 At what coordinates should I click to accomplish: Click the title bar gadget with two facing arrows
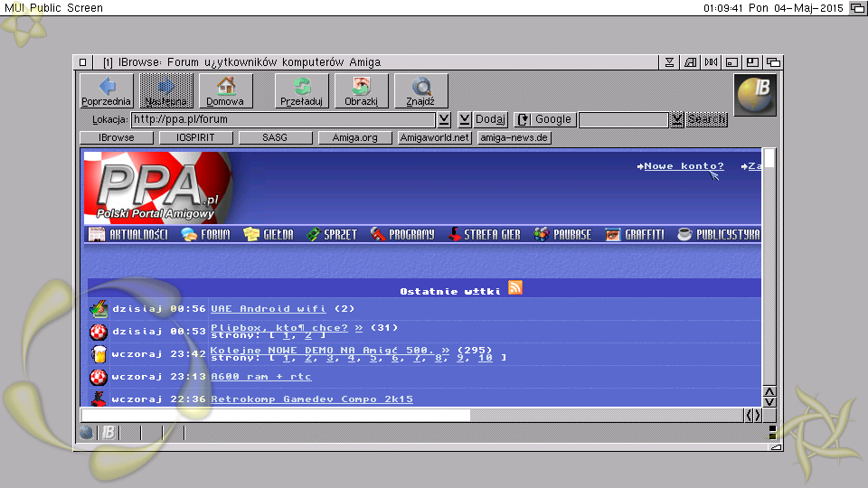pos(712,62)
